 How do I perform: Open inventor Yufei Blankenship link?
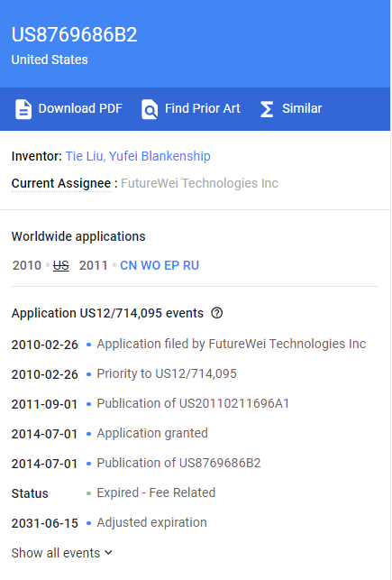[160, 156]
